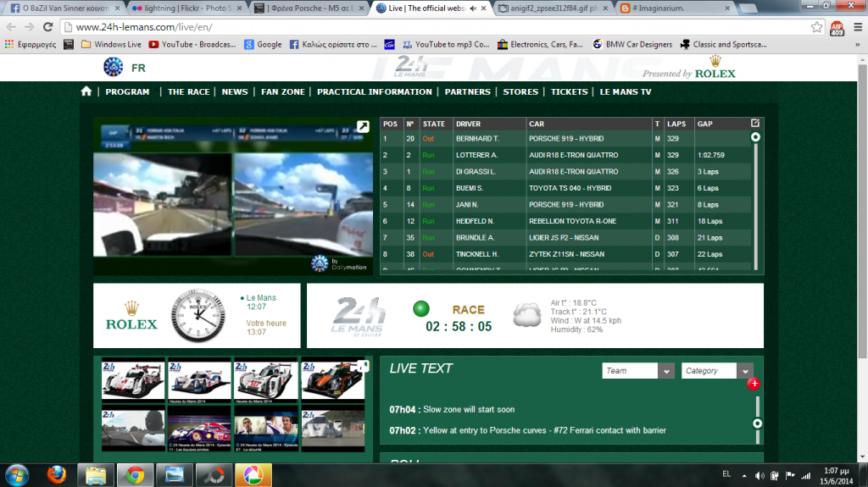This screenshot has width=868, height=487.
Task: Open PRACTICAL INFORMATION menu
Action: coord(374,91)
